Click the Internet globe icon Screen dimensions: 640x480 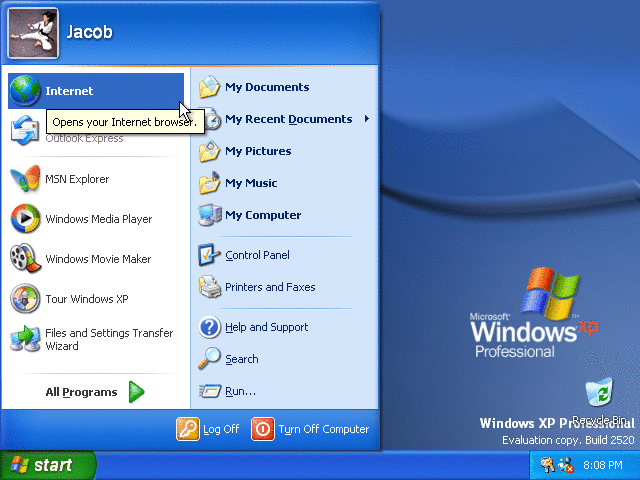[x=25, y=91]
